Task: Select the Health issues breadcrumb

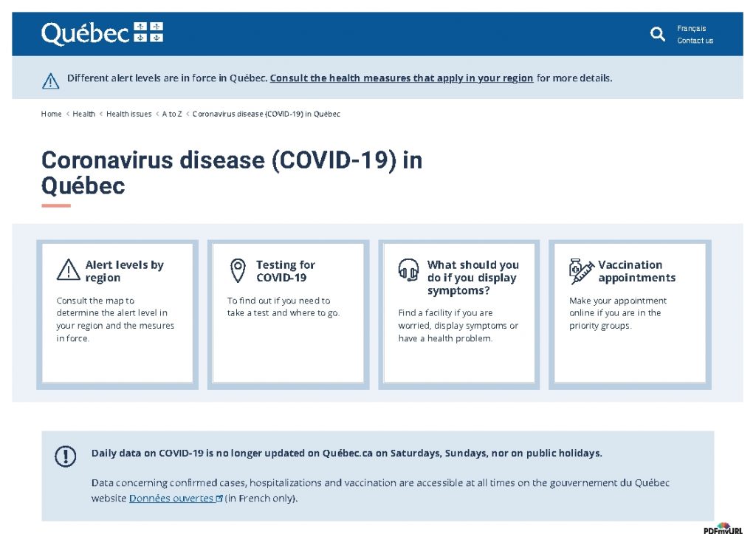Action: tap(128, 114)
